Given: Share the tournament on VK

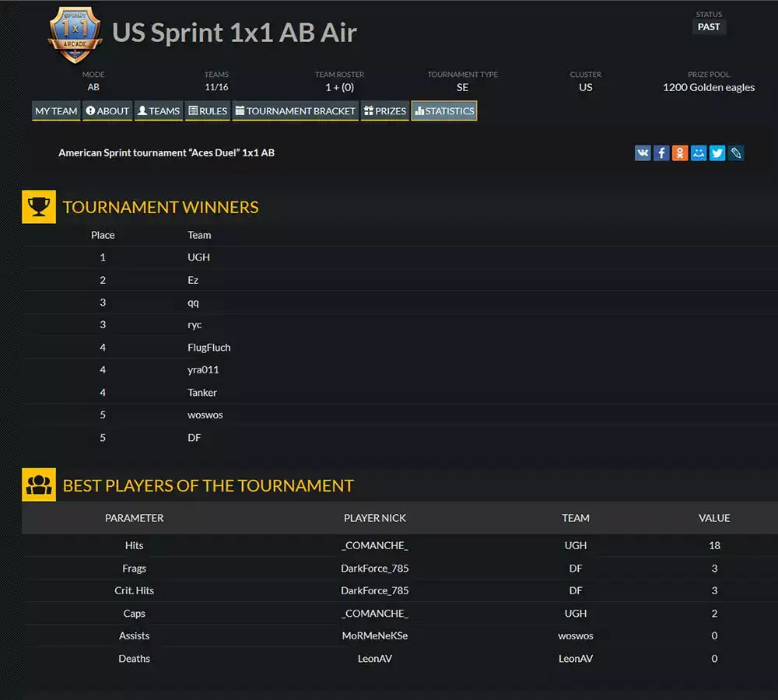Looking at the screenshot, I should tap(643, 153).
